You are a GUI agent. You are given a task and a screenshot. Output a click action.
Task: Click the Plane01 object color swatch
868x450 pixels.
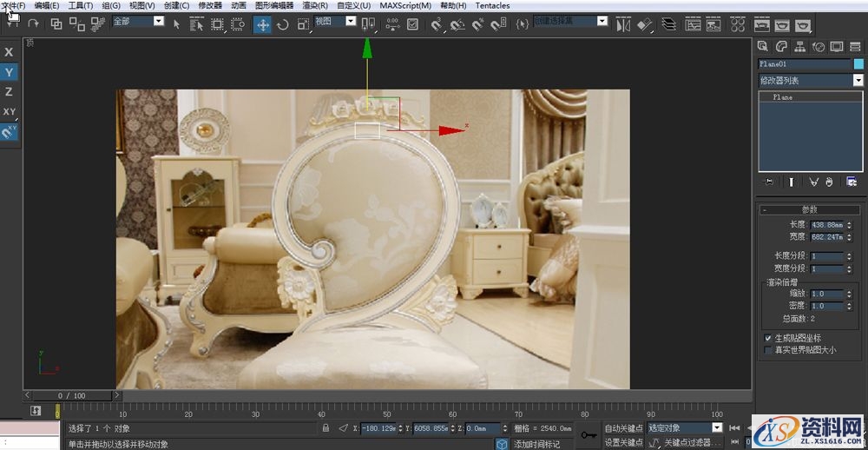pos(858,63)
